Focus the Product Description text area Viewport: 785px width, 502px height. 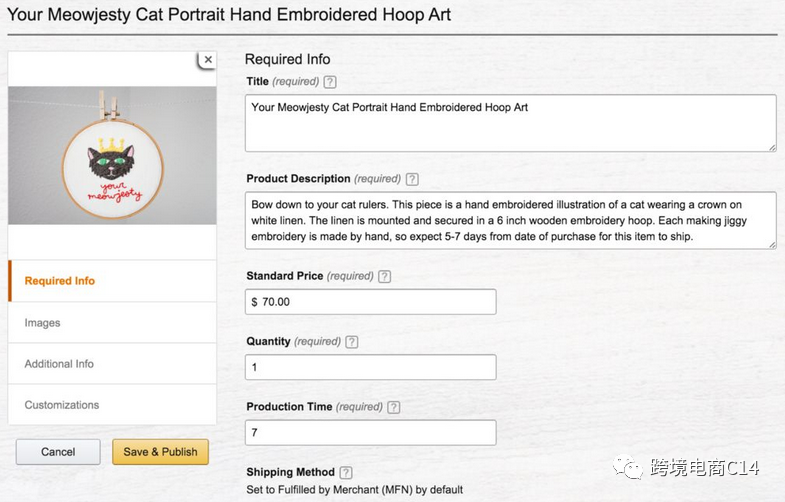pos(510,220)
